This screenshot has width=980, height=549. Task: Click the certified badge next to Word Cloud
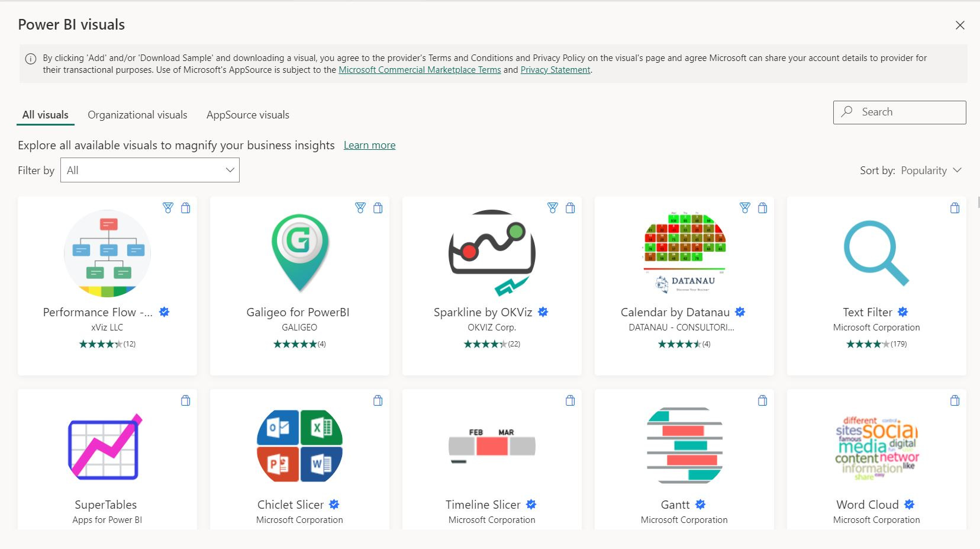(x=910, y=505)
